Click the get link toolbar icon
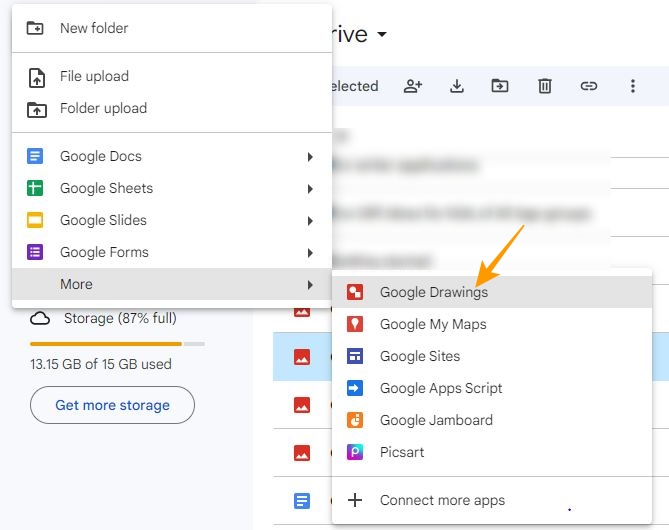This screenshot has height=530, width=669. [x=589, y=86]
